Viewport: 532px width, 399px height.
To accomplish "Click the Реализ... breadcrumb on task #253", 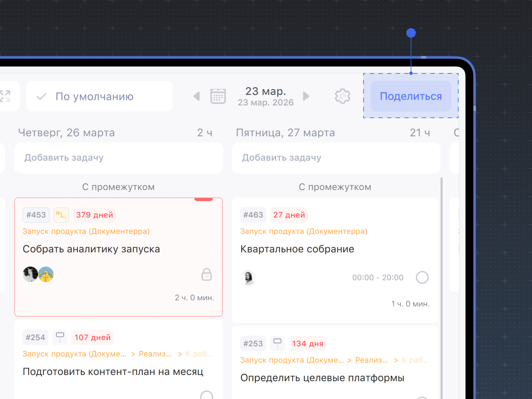I will [x=371, y=360].
